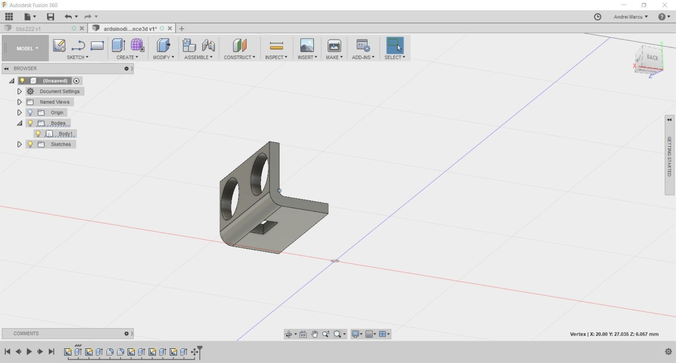The image size is (676, 363).
Task: Select the Measure tool
Action: point(276,45)
